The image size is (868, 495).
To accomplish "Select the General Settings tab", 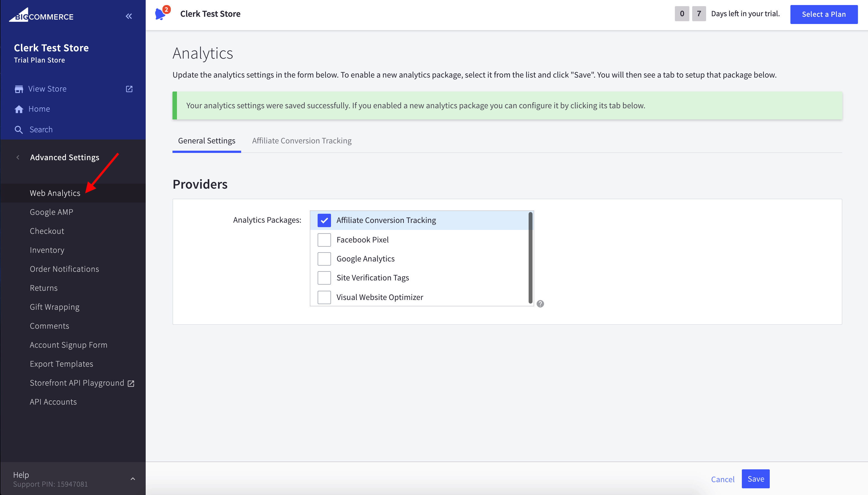I will coord(206,140).
